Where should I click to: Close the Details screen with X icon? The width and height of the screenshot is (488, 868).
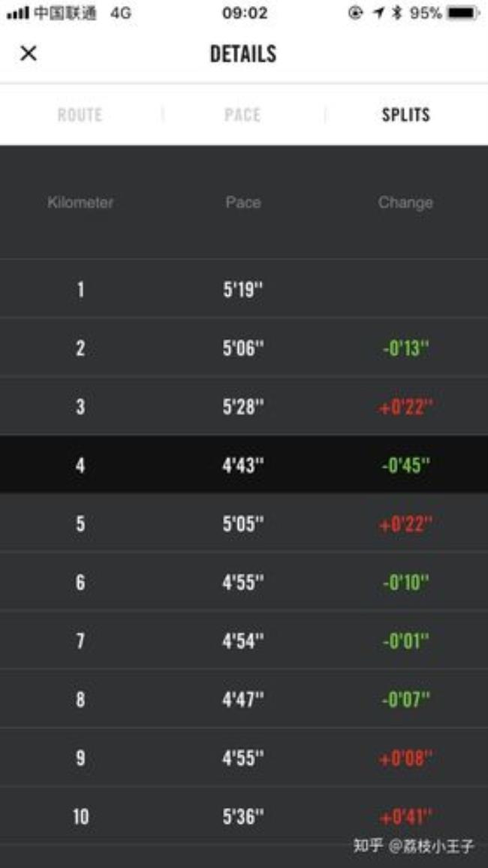(x=29, y=53)
